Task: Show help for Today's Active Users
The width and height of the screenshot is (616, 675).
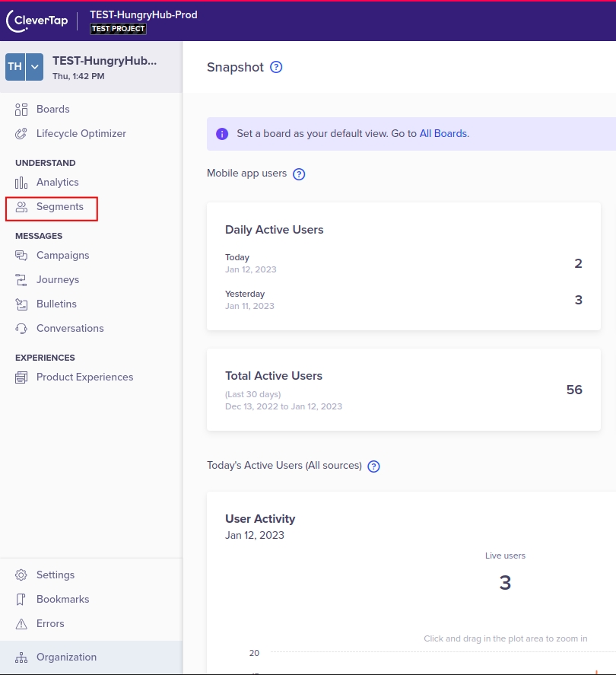Action: pyautogui.click(x=373, y=466)
